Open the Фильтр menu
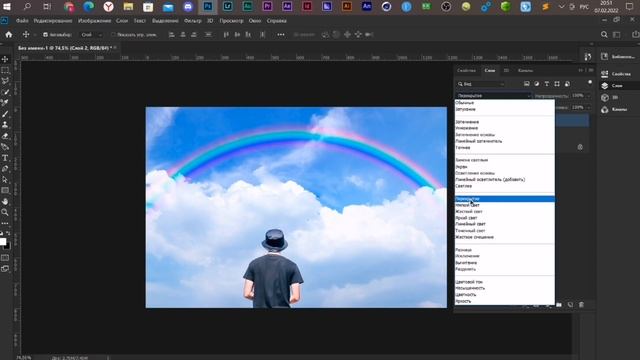 [x=193, y=21]
